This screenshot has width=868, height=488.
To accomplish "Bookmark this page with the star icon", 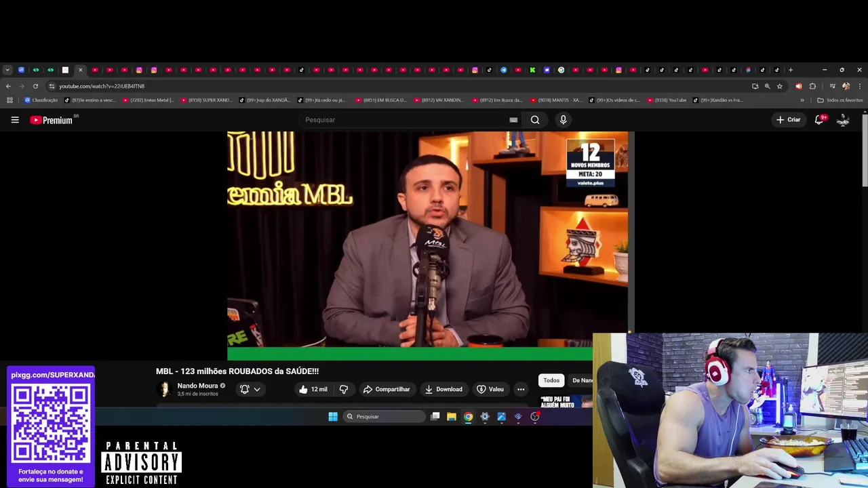I will click(780, 86).
